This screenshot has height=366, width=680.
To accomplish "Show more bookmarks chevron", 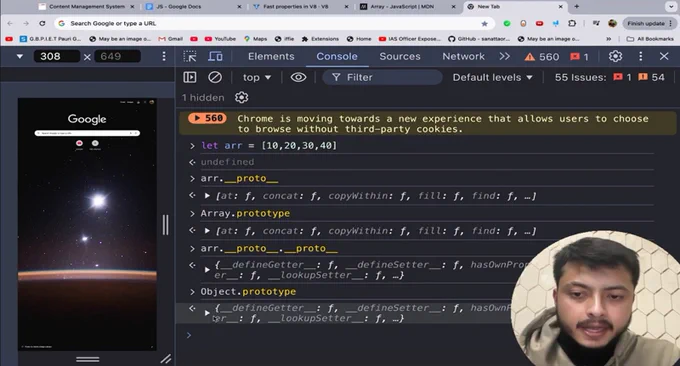I will 608,39.
